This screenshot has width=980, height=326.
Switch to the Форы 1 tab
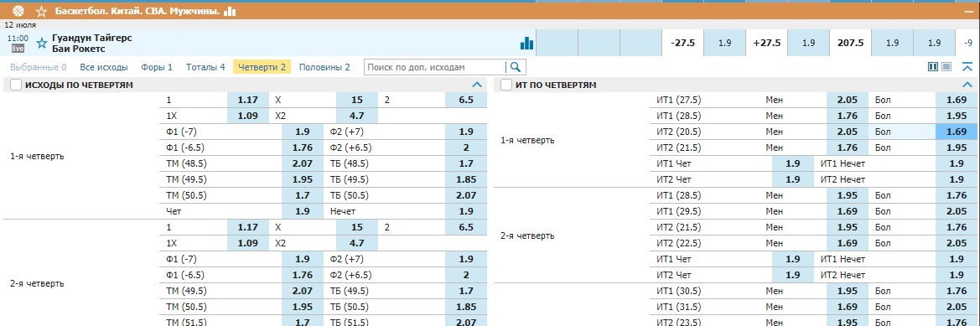[157, 67]
